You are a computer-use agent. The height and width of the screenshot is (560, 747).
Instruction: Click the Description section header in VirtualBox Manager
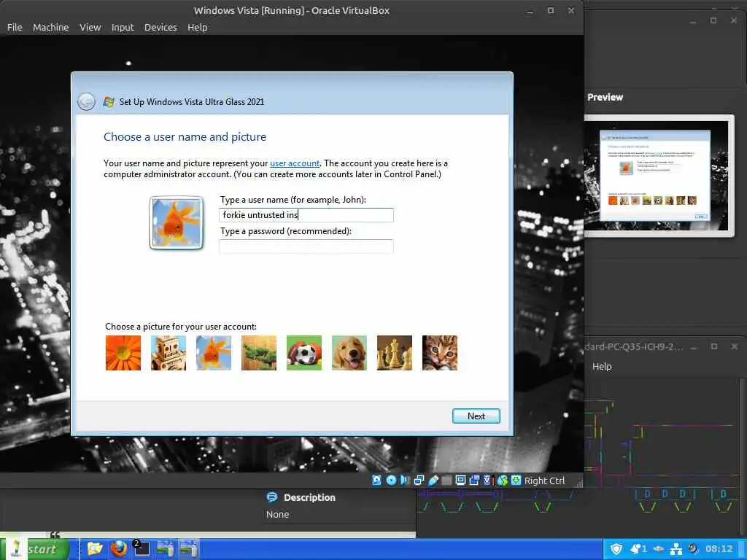coord(309,497)
